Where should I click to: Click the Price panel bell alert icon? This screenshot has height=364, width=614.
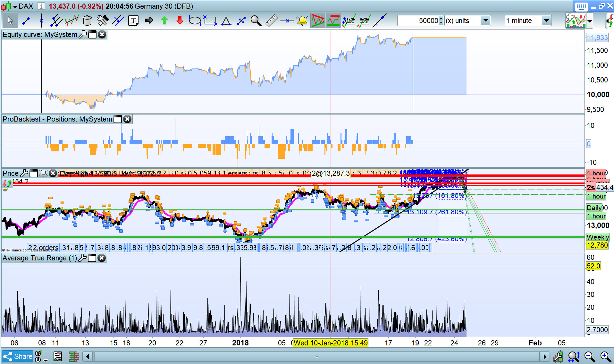[43, 174]
